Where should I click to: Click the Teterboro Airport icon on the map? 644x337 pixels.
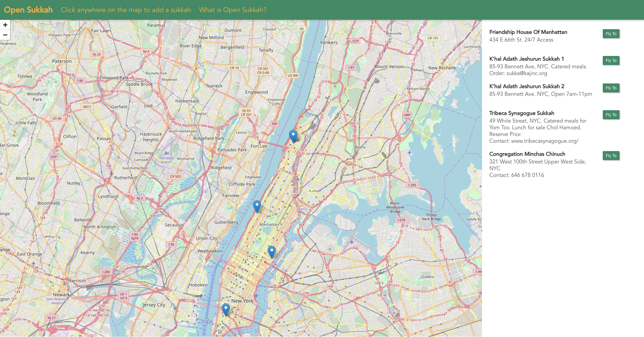166,153
